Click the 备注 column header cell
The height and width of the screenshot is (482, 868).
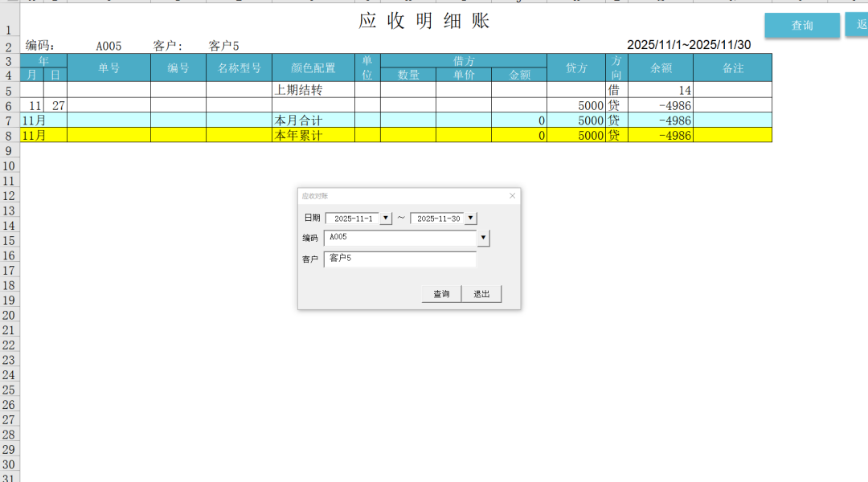732,68
